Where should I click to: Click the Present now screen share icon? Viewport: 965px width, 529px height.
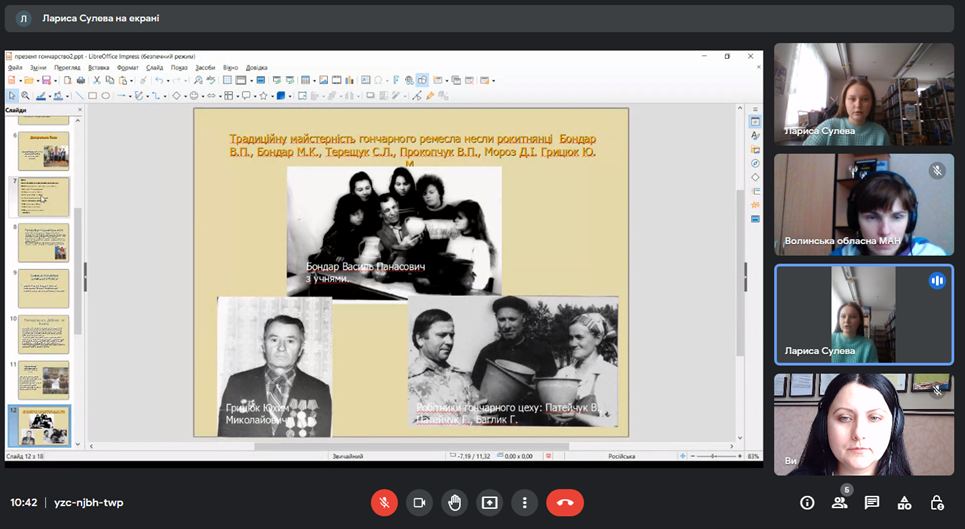(x=489, y=502)
